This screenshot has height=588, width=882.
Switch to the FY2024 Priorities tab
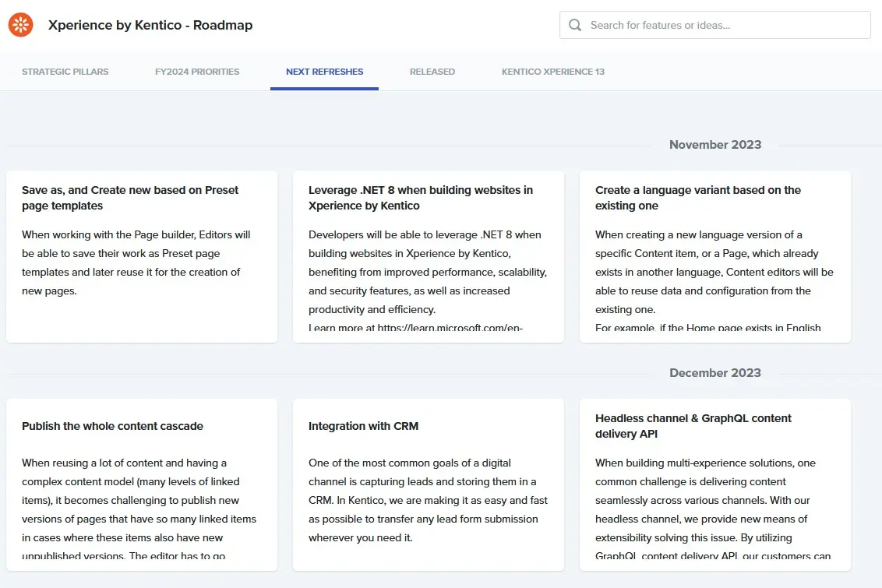[197, 72]
